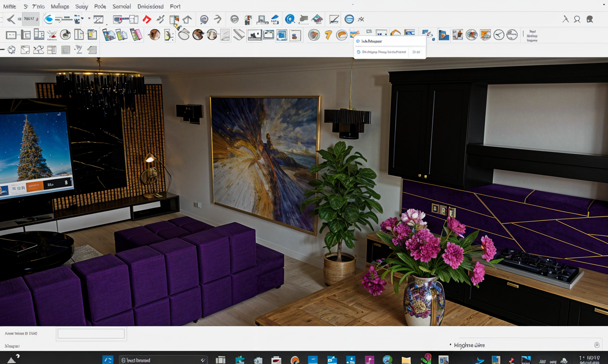Select the second radio option in the popup
The height and width of the screenshot is (364, 608).
358,52
